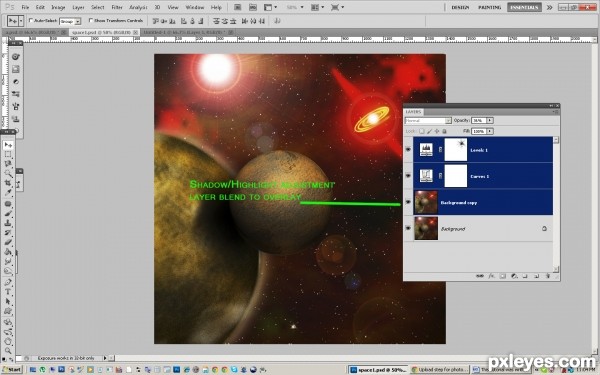600x375 pixels.
Task: Switch to the Essentials workspace
Action: (524, 7)
